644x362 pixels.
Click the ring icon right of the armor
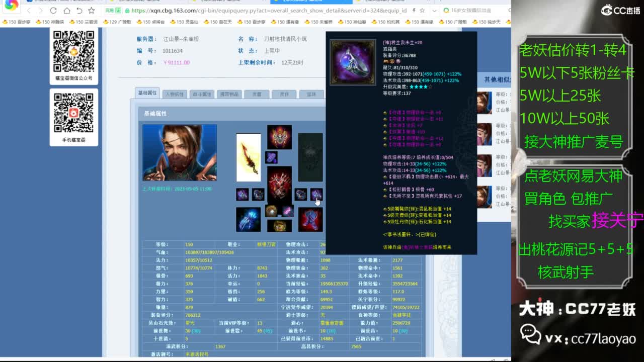tap(301, 195)
